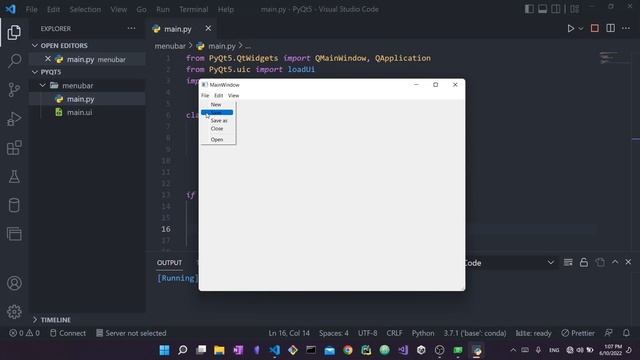Open the breadcrumb ellipsis symbol picker
The height and width of the screenshot is (360, 640).
click(248, 46)
